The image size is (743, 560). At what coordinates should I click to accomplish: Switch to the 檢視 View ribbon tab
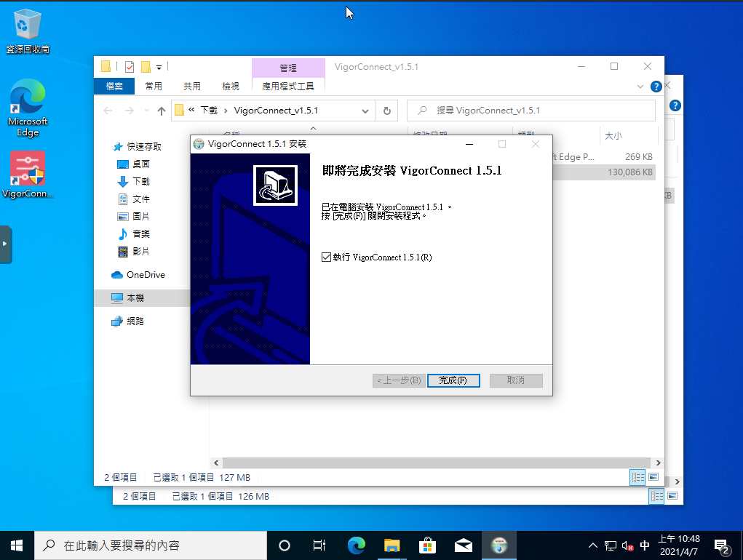(230, 86)
